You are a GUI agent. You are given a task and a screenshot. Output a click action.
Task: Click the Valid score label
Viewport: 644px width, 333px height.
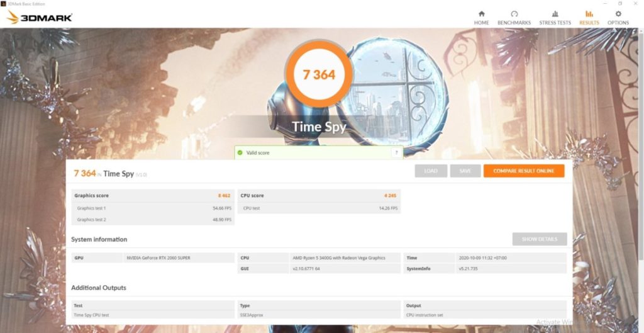click(258, 152)
